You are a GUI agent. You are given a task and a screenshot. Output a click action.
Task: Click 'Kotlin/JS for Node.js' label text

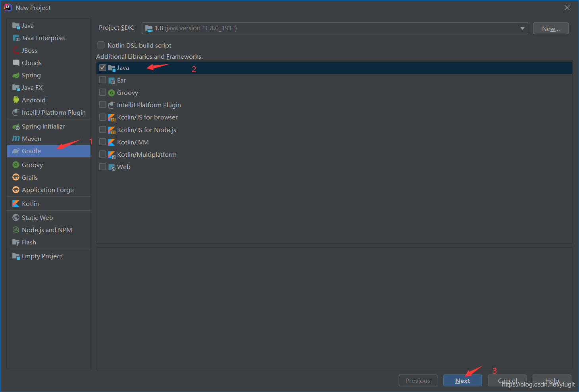point(146,130)
